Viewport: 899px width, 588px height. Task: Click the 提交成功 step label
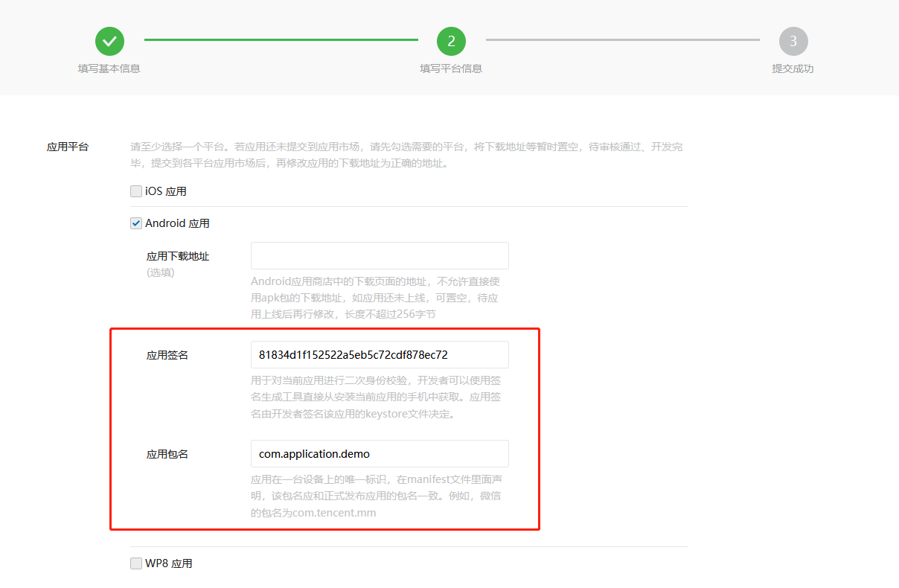click(793, 68)
